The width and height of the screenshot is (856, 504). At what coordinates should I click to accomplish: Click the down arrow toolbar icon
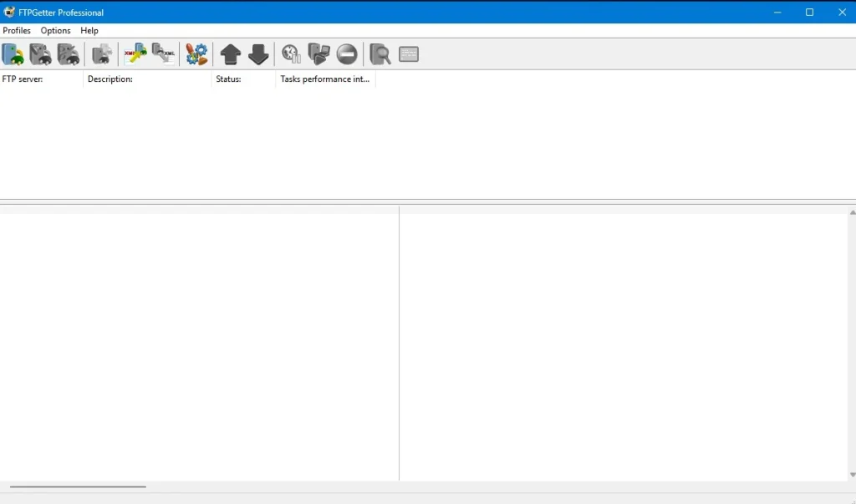[258, 54]
